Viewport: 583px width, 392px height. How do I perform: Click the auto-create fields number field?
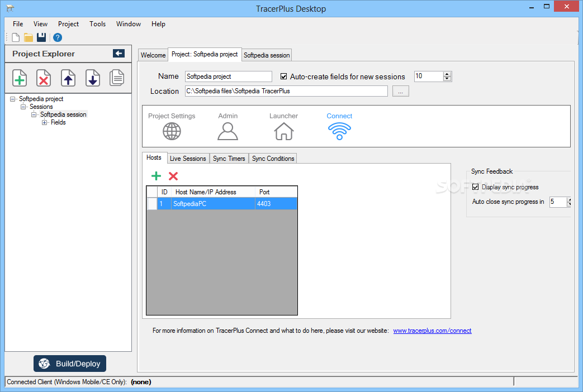(429, 76)
